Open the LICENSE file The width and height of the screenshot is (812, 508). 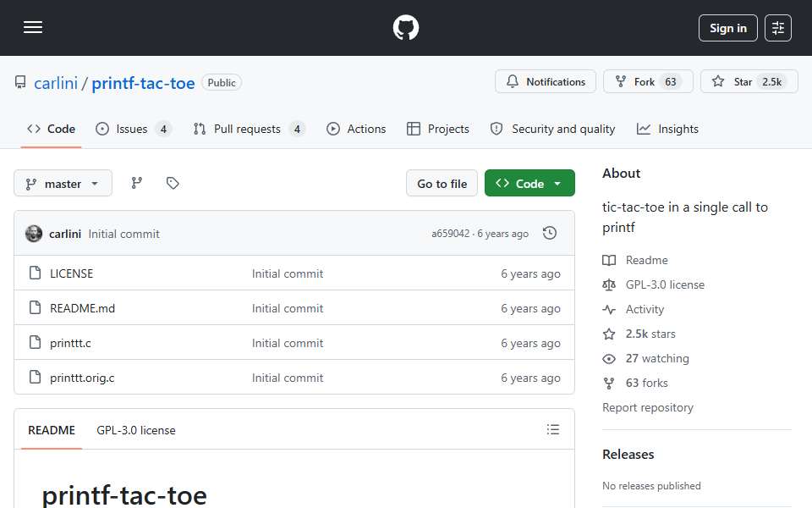71,273
